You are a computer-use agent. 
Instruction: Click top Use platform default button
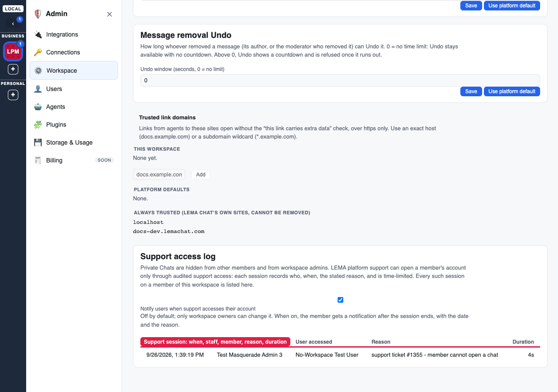[512, 6]
